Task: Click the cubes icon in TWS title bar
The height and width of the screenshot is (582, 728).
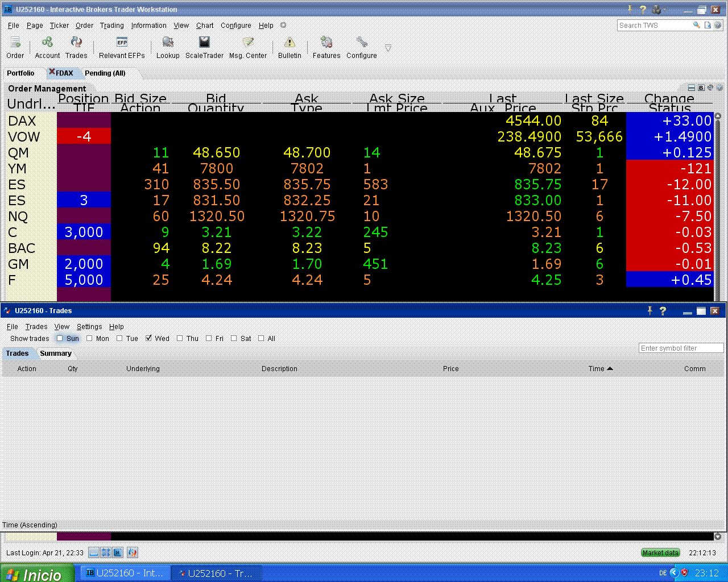Action: point(656,9)
